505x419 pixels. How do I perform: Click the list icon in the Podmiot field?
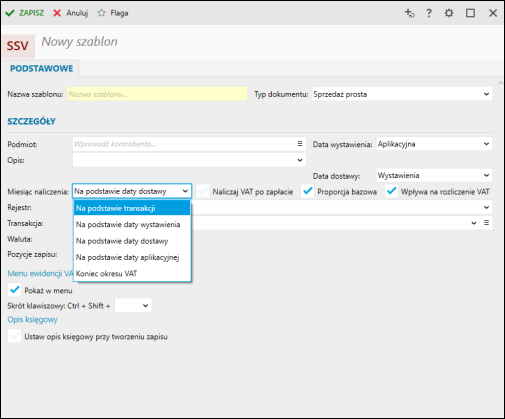coord(300,144)
